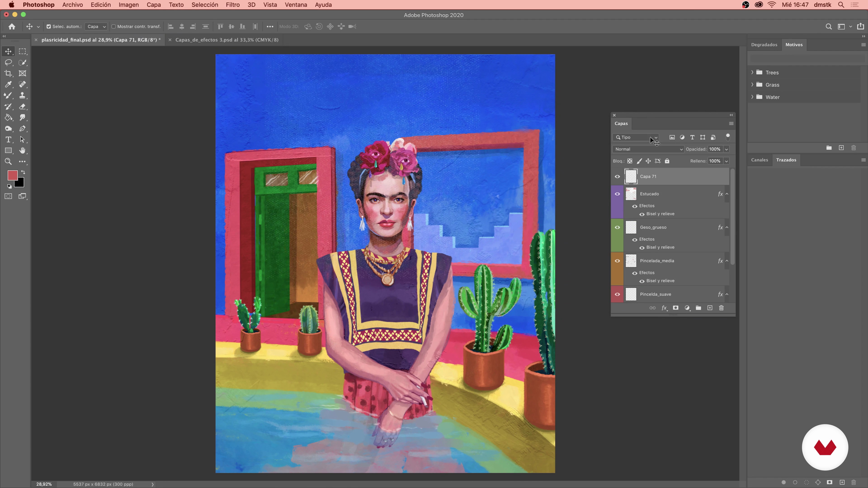The width and height of the screenshot is (868, 488).
Task: Select the Path Selection tool
Action: tap(22, 140)
